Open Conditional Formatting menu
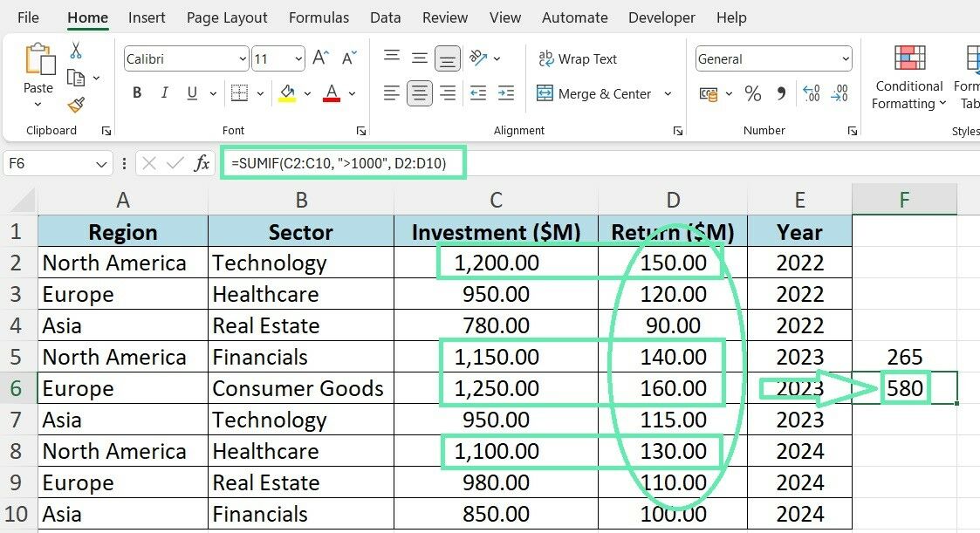980x533 pixels. (x=908, y=78)
